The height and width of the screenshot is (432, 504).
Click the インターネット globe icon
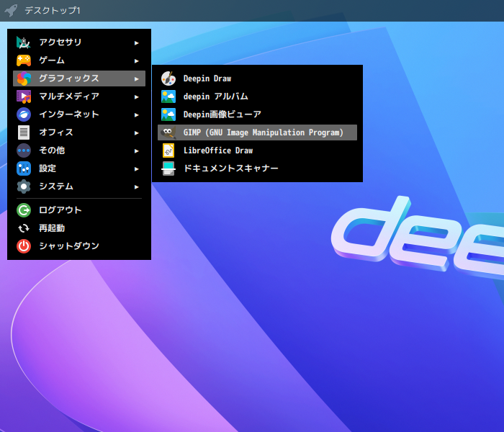tap(24, 114)
